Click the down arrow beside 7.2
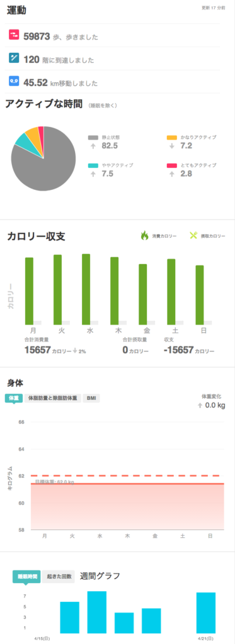235x644 pixels. coord(171,146)
